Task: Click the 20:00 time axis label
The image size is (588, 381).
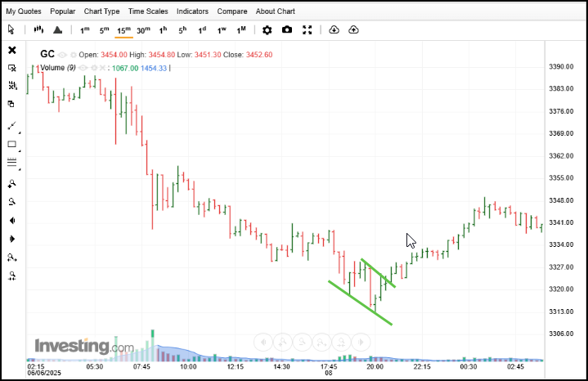Action: pos(375,366)
